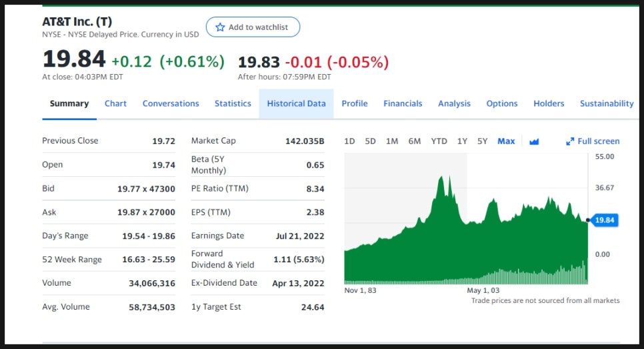Select the Max chart range
This screenshot has height=349, width=644.
pos(506,141)
